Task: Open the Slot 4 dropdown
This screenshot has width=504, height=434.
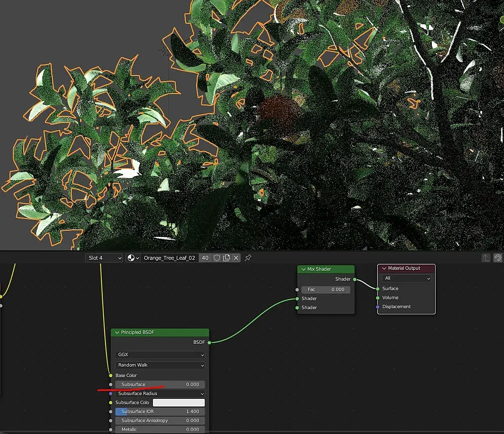Action: click(x=104, y=258)
